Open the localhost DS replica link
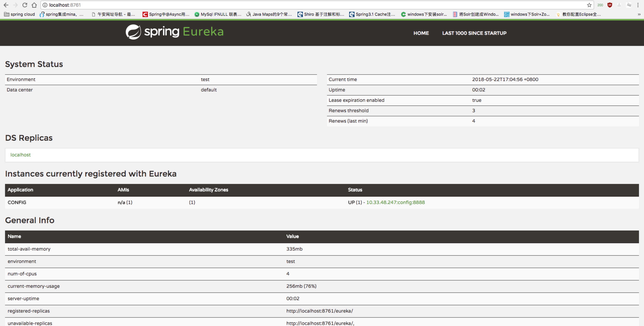 click(20, 155)
